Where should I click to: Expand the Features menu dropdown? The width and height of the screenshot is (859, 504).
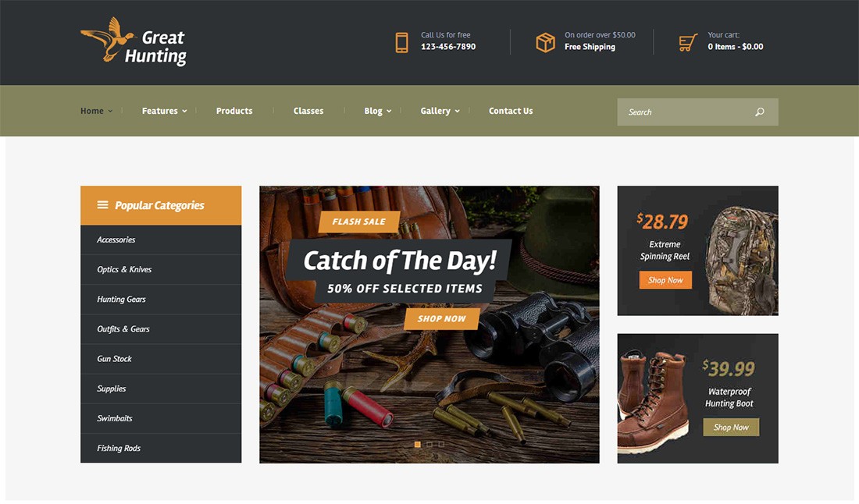pyautogui.click(x=164, y=111)
